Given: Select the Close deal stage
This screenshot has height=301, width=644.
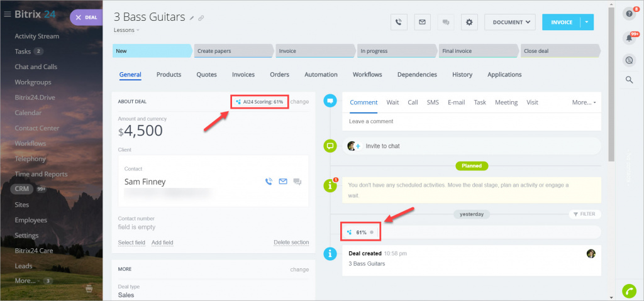Looking at the screenshot, I should point(559,52).
